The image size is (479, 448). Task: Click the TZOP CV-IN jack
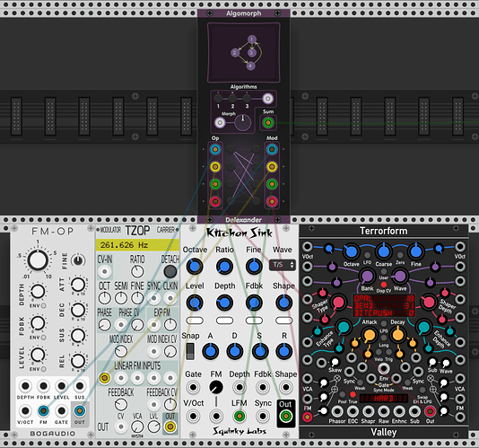click(104, 271)
